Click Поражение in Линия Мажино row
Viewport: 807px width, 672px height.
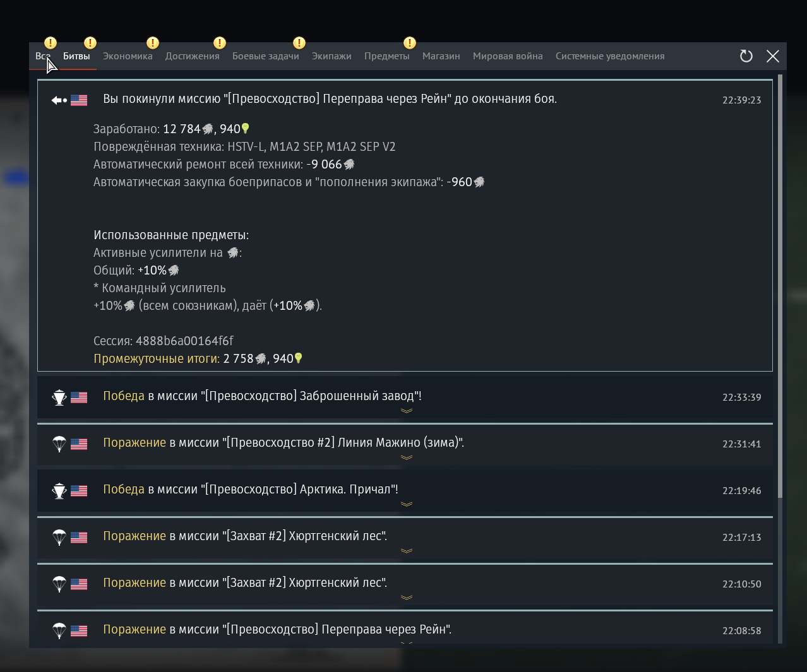point(134,442)
